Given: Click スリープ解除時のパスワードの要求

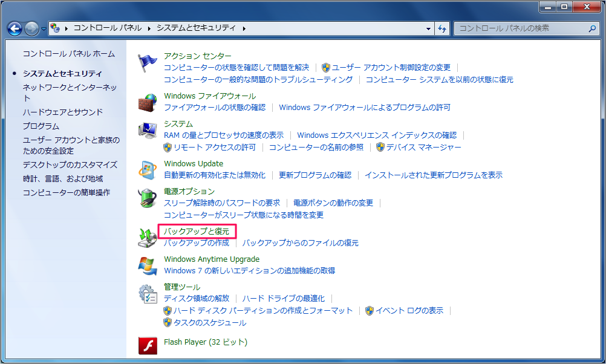Looking at the screenshot, I should click(222, 203).
